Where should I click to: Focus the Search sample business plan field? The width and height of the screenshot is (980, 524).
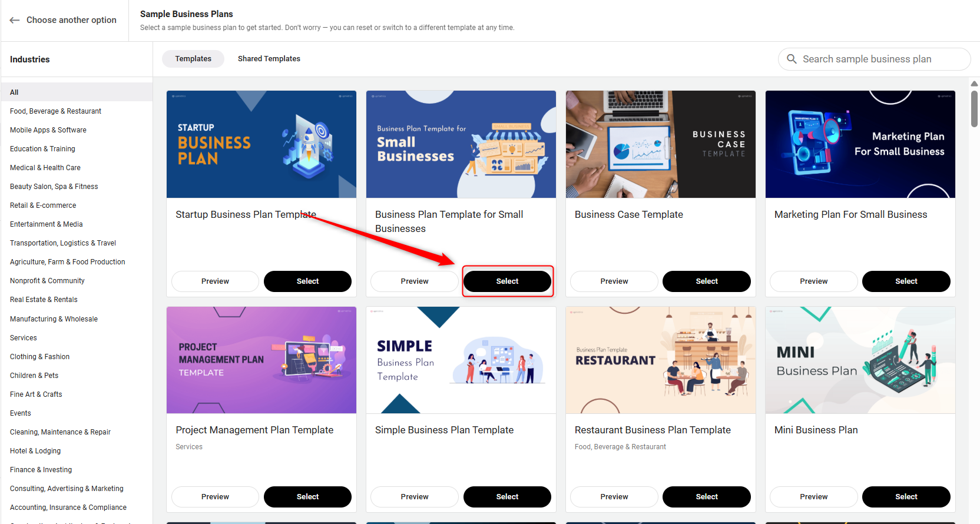tap(875, 59)
